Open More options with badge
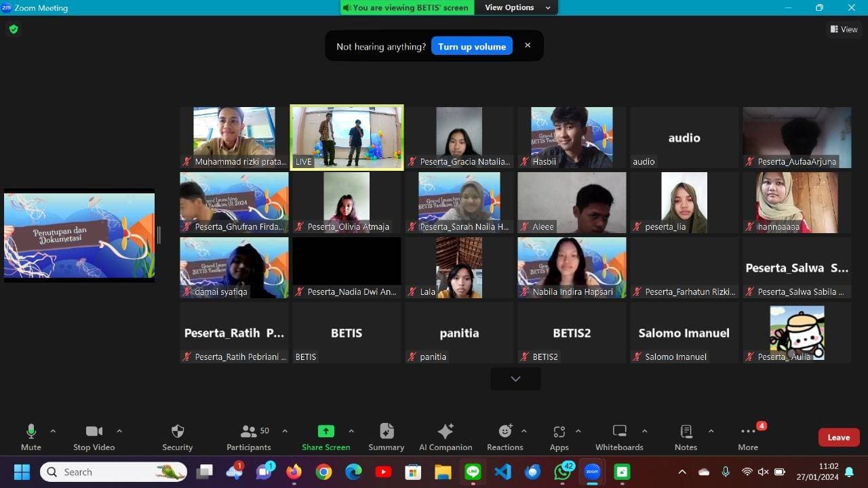The width and height of the screenshot is (868, 488). [749, 437]
